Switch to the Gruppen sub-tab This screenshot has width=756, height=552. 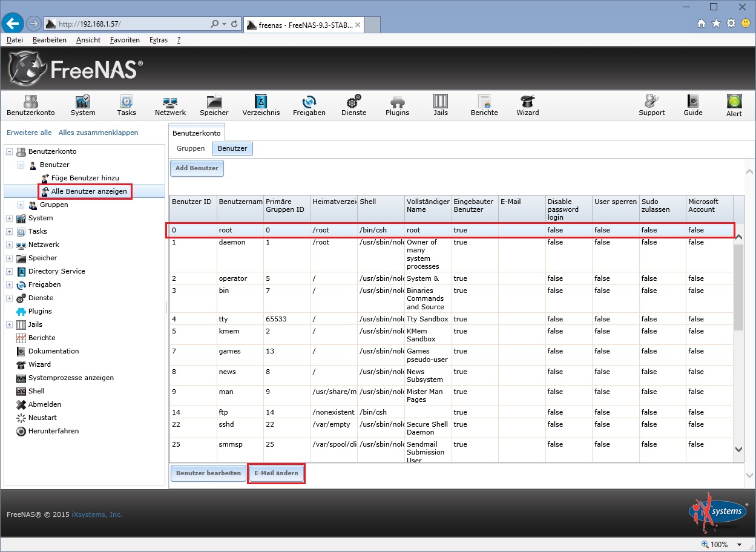tap(191, 148)
